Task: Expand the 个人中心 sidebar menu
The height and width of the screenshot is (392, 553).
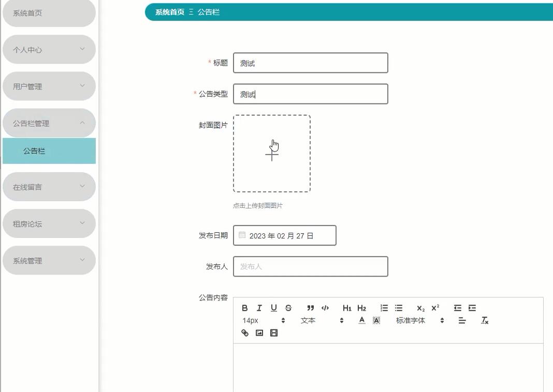Action: pos(49,49)
